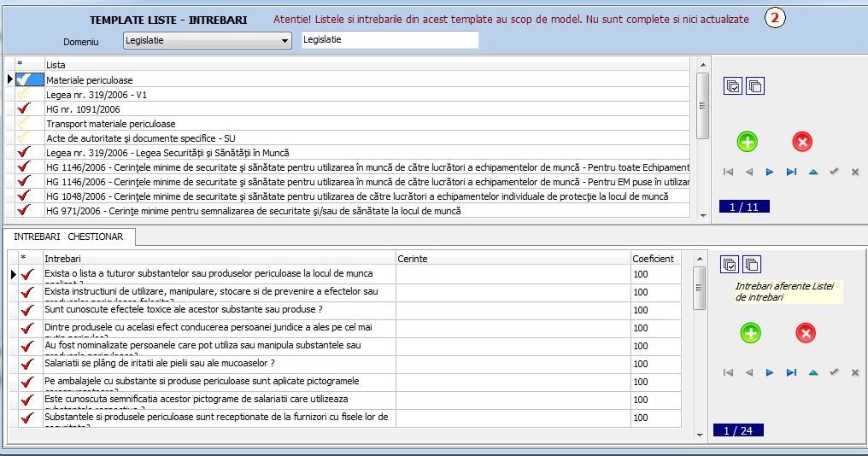Switch to the INTREBARI CHESTIONAR tab

click(68, 237)
